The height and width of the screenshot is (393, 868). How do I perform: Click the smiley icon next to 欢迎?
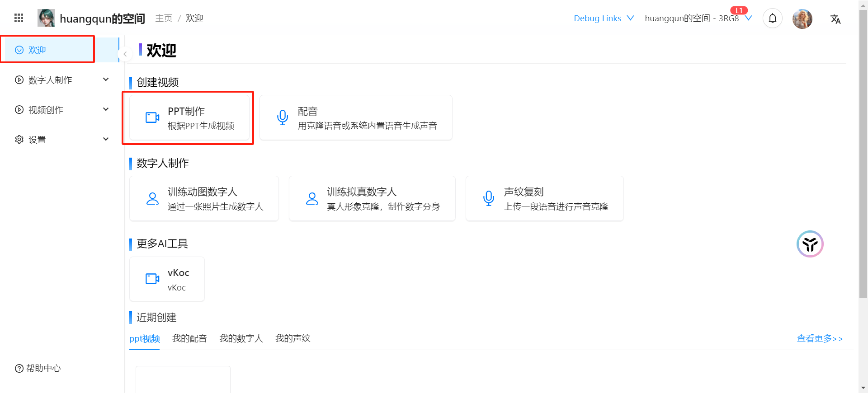click(x=19, y=50)
